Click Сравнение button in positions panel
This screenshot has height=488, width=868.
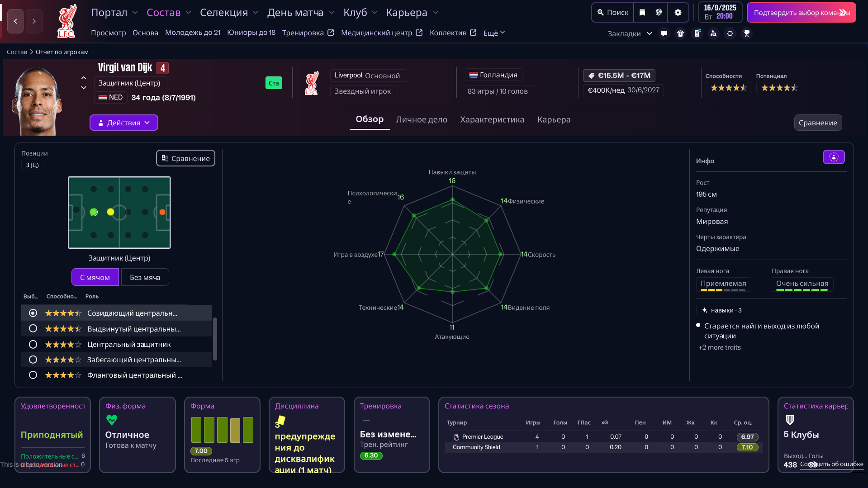(185, 158)
